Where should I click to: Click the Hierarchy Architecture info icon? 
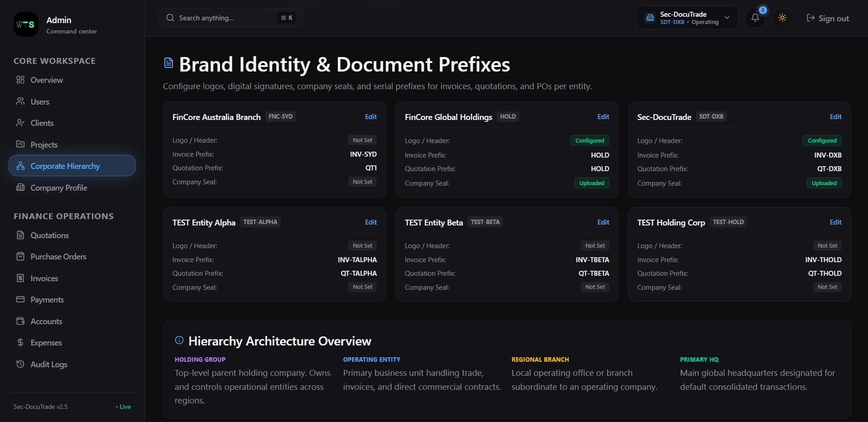point(179,340)
